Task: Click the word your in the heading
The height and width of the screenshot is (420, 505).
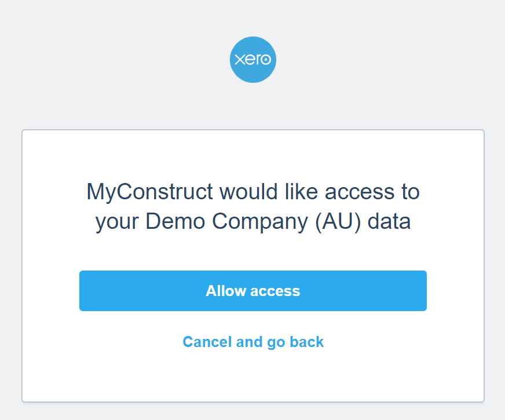Action: [x=117, y=223]
